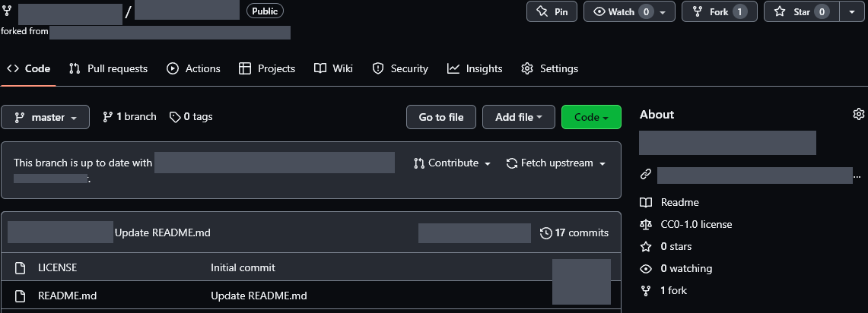The image size is (868, 313).
Task: Open the master branch dropdown
Action: [46, 118]
